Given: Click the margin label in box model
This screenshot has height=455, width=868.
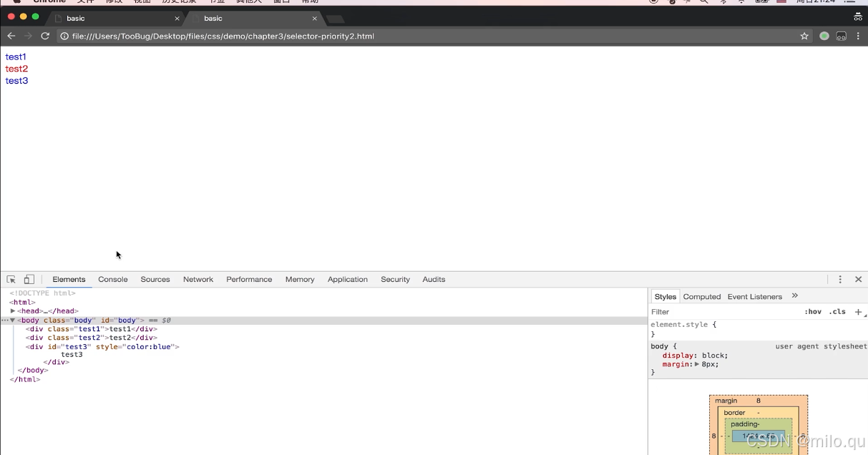Looking at the screenshot, I should (x=726, y=401).
